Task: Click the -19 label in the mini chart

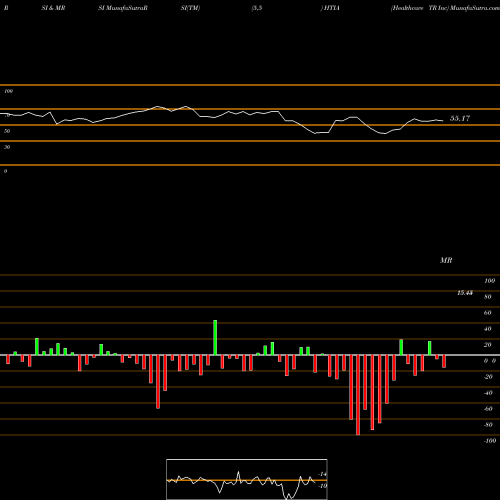Action: point(322,486)
